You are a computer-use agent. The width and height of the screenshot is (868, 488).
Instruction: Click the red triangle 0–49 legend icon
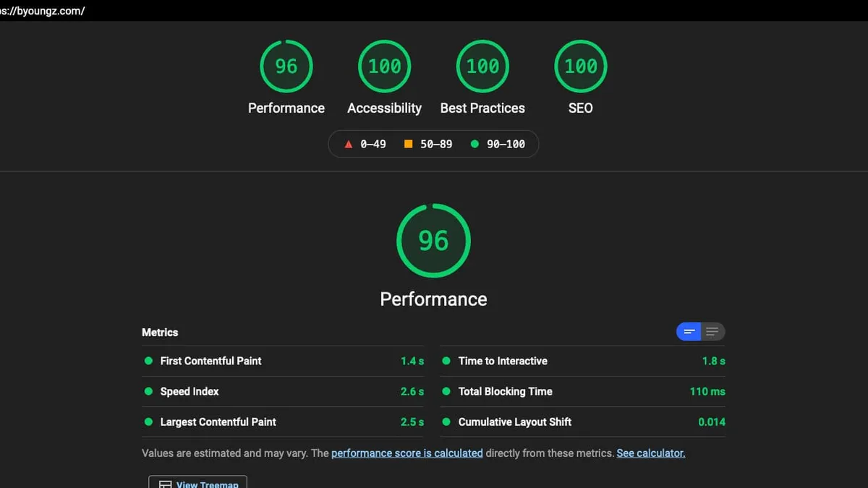(x=349, y=144)
